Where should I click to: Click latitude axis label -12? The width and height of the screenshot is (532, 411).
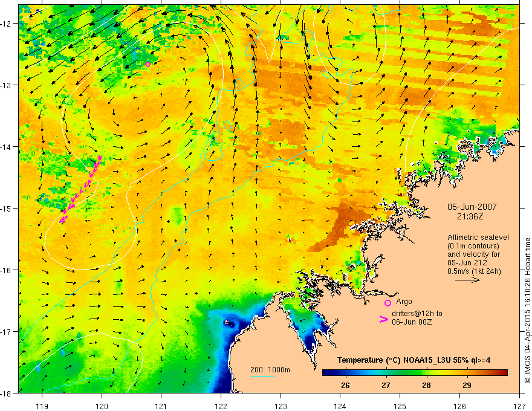click(7, 24)
